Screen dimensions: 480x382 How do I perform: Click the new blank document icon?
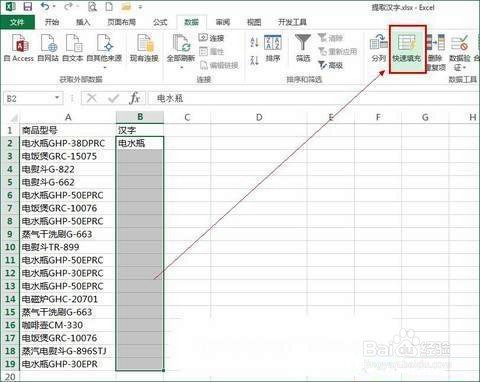[x=109, y=7]
